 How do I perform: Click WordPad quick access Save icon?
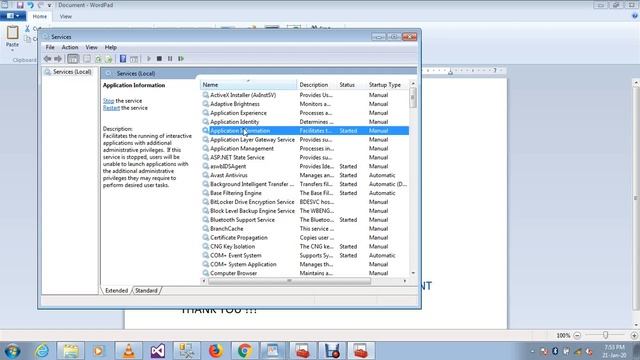click(20, 5)
